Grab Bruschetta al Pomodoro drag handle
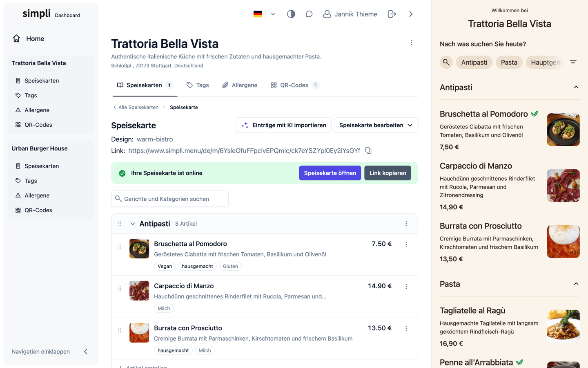Image resolution: width=588 pixels, height=368 pixels. click(x=120, y=246)
